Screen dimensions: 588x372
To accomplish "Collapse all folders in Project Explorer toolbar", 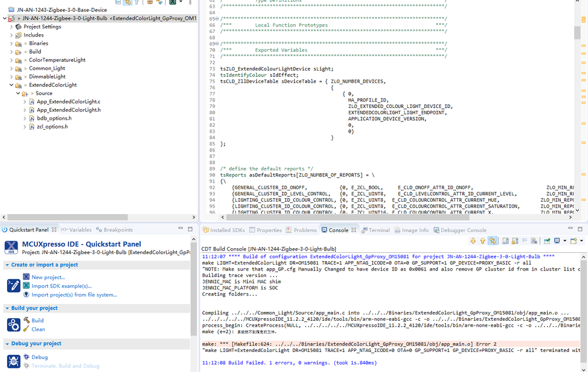I will (x=118, y=3).
